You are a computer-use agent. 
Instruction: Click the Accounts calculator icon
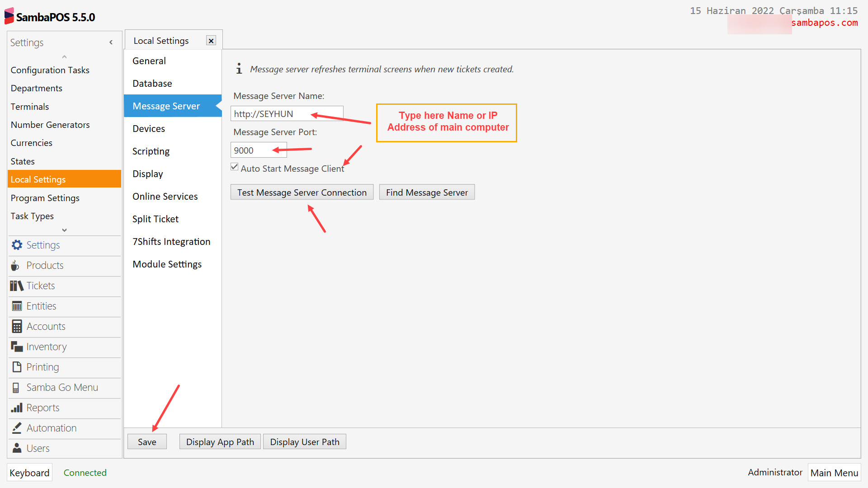coord(17,326)
